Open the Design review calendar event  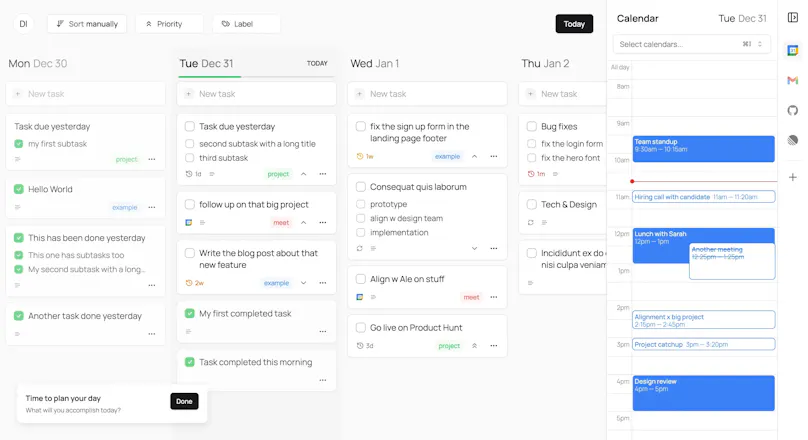703,393
